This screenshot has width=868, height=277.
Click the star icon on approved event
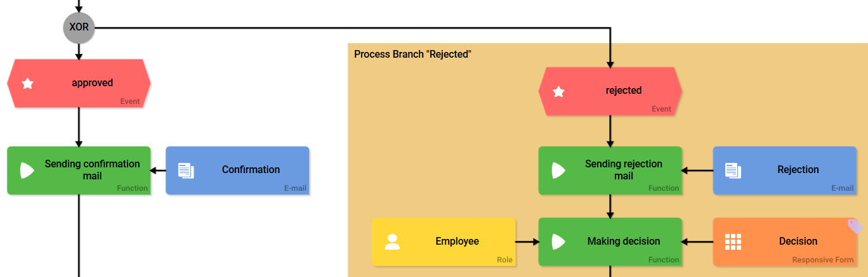click(x=27, y=83)
